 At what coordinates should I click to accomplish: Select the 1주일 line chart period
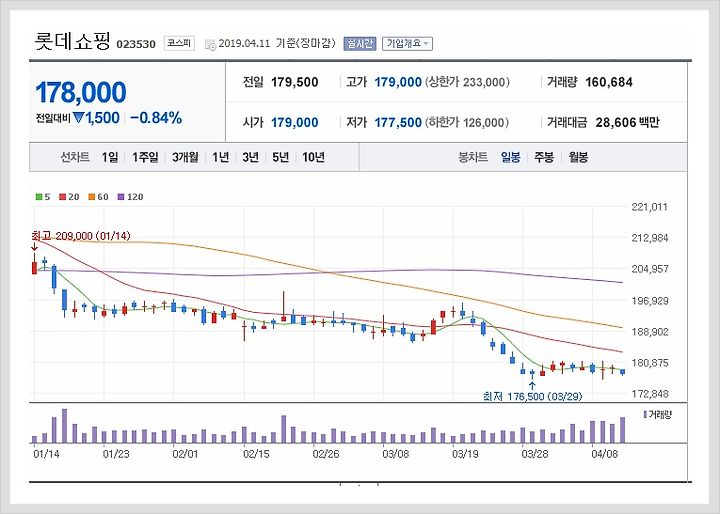(x=145, y=157)
